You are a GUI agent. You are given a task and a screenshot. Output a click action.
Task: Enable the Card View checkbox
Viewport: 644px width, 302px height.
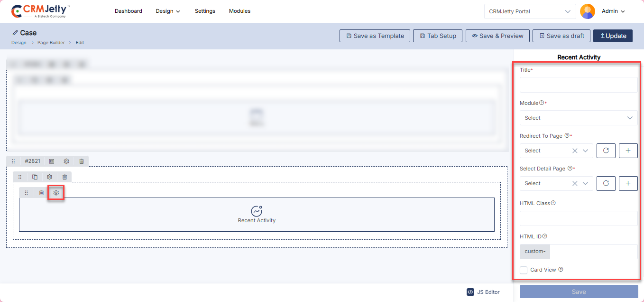tap(524, 270)
